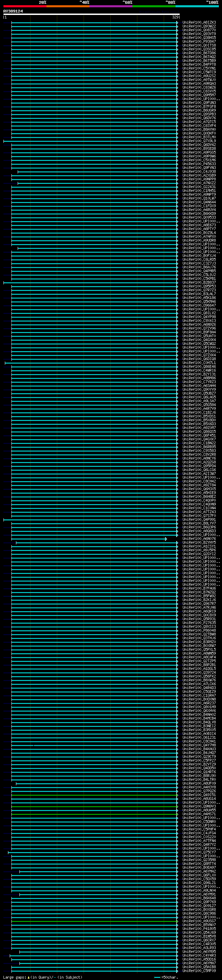Image resolution: width=222 pixels, height=980 pixels.
Task: Open hit UniRef100_P27635
Action: [199, 623]
